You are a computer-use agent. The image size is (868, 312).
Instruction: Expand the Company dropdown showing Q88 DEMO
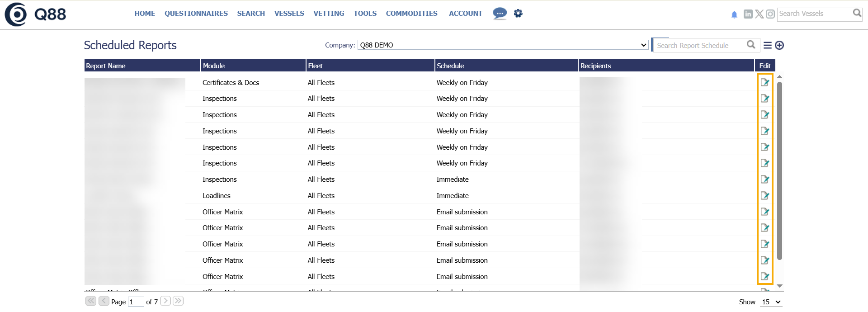(x=503, y=45)
